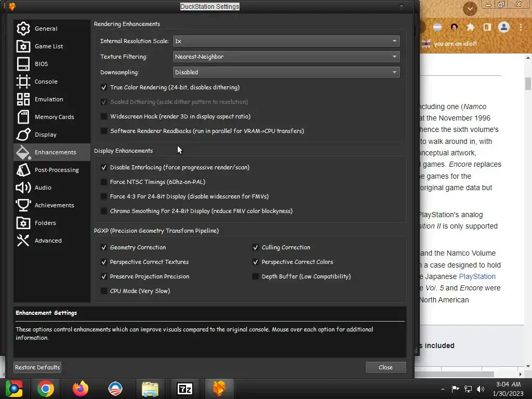532x399 pixels.
Task: Select the Display brush icon
Action: [23, 135]
